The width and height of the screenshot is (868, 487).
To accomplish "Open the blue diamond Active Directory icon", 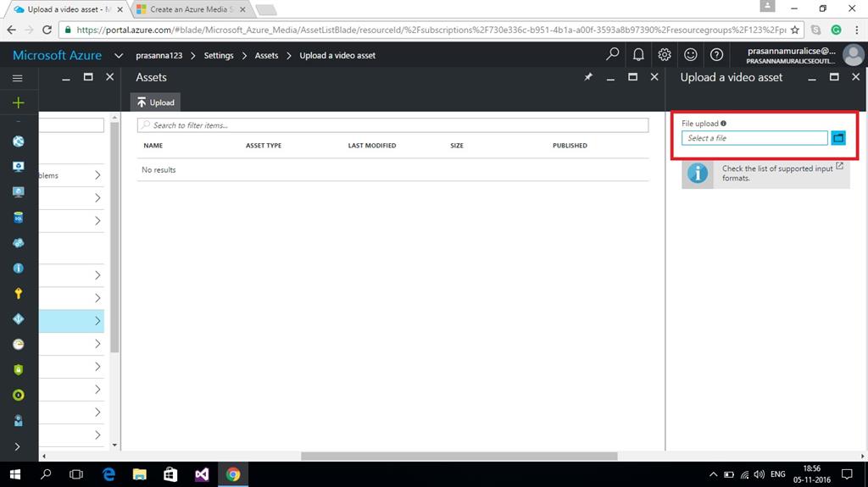I will pyautogui.click(x=19, y=318).
